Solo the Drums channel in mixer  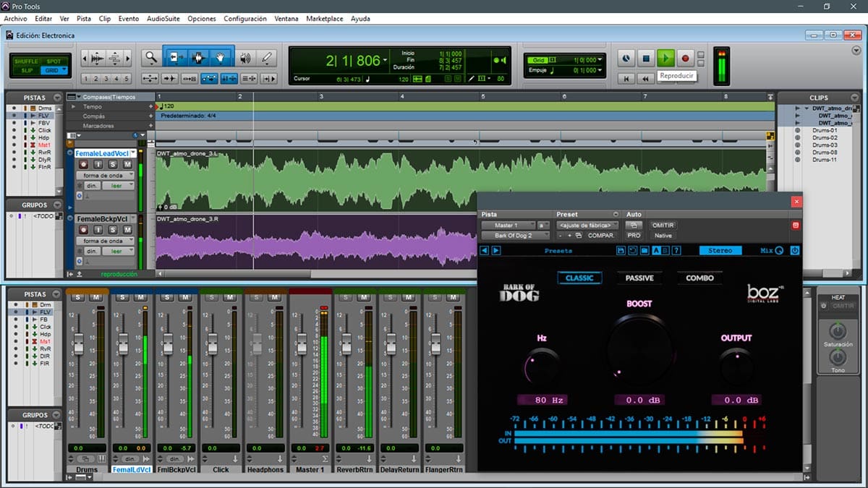click(77, 297)
